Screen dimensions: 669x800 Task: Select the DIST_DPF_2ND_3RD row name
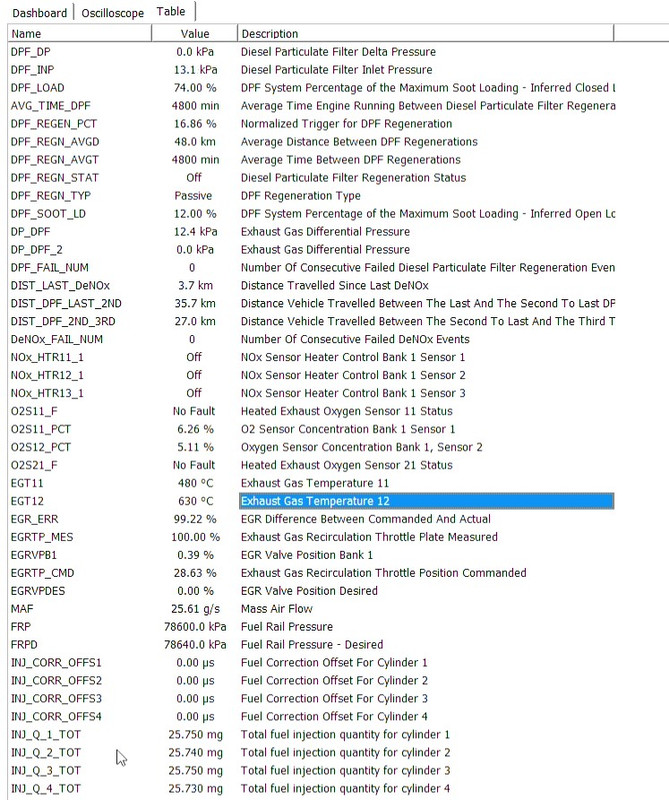pyautogui.click(x=63, y=321)
